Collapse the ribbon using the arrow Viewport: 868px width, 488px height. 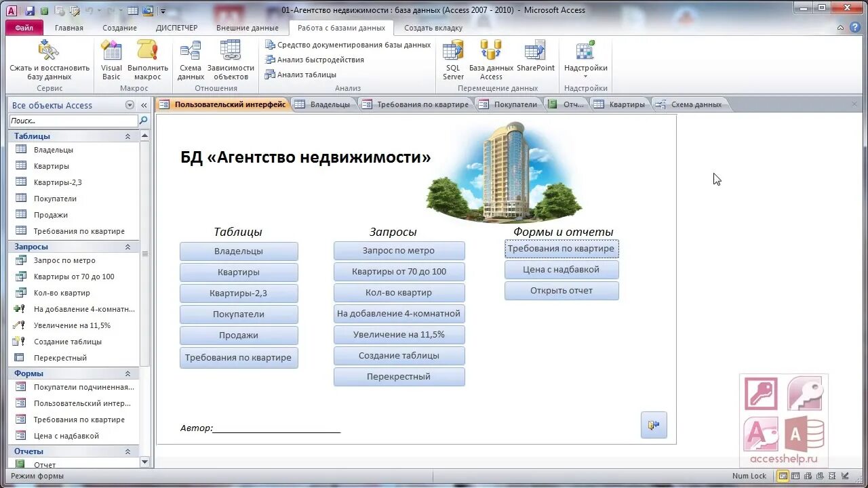point(840,28)
